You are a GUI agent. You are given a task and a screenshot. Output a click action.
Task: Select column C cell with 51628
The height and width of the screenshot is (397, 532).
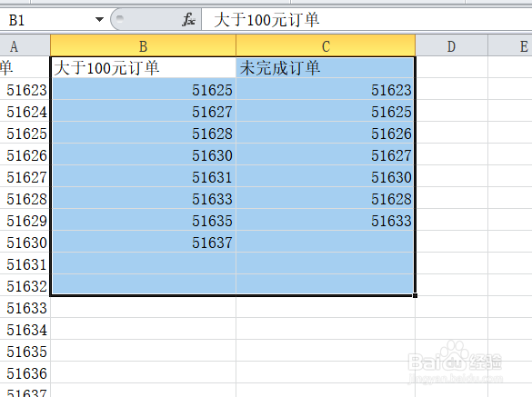pos(326,198)
